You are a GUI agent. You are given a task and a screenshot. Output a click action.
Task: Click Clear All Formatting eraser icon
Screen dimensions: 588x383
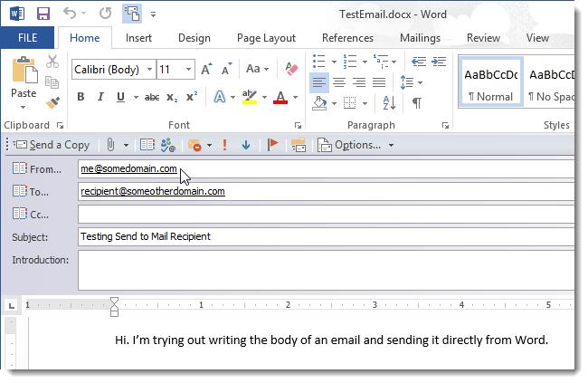(291, 69)
